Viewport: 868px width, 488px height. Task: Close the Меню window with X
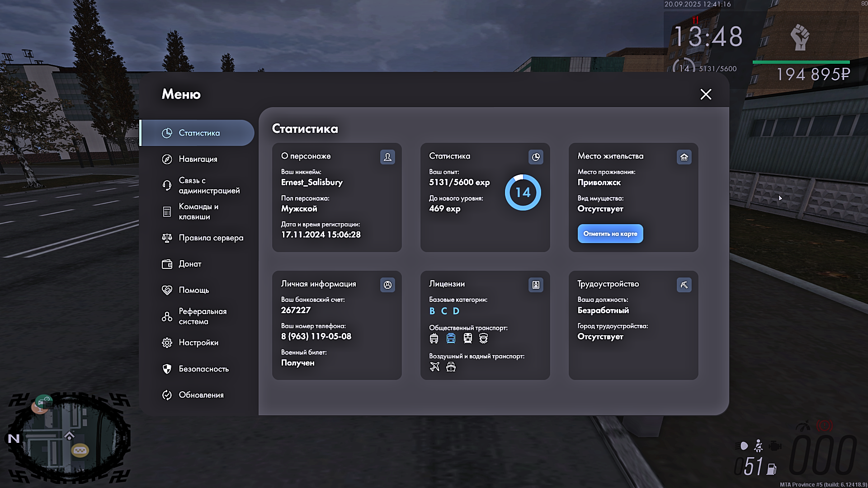click(x=705, y=94)
